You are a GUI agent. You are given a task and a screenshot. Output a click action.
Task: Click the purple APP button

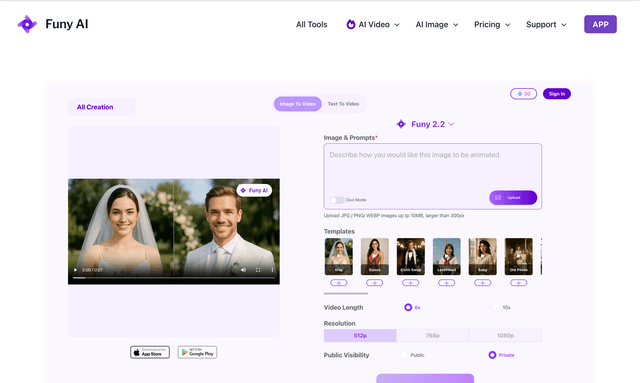pos(600,24)
